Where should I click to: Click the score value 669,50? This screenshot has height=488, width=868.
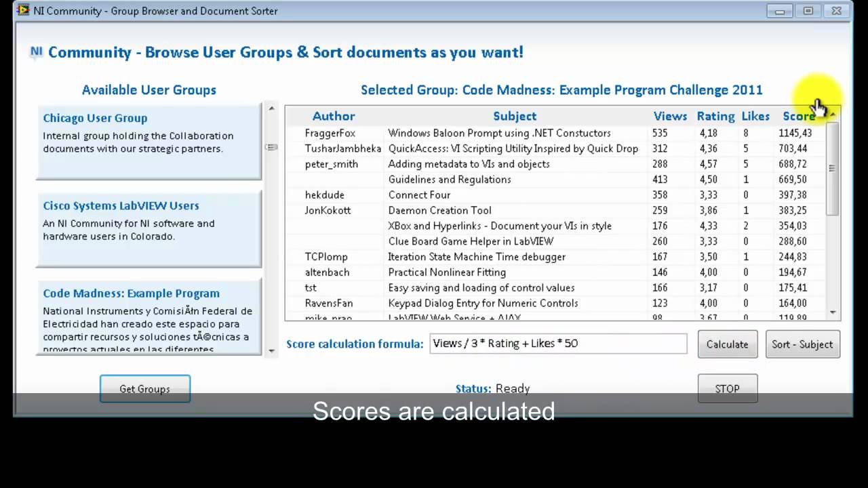point(793,180)
